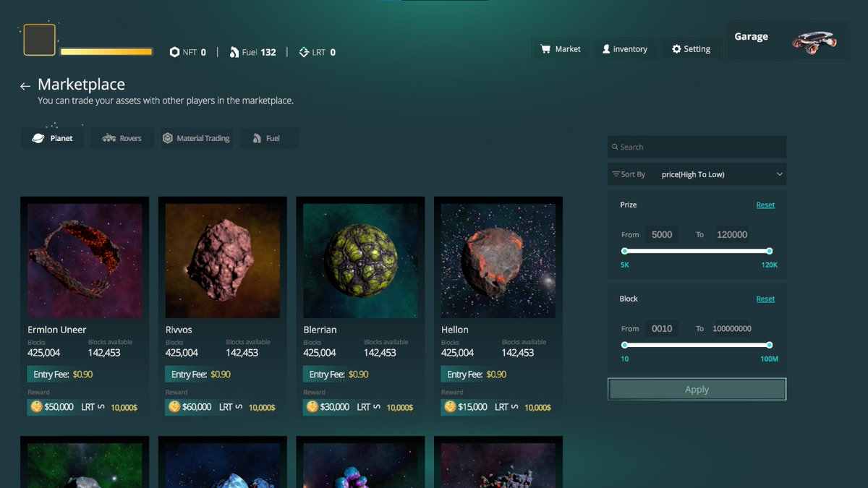
Task: Select the price(High To Low) sort option
Action: [693, 174]
